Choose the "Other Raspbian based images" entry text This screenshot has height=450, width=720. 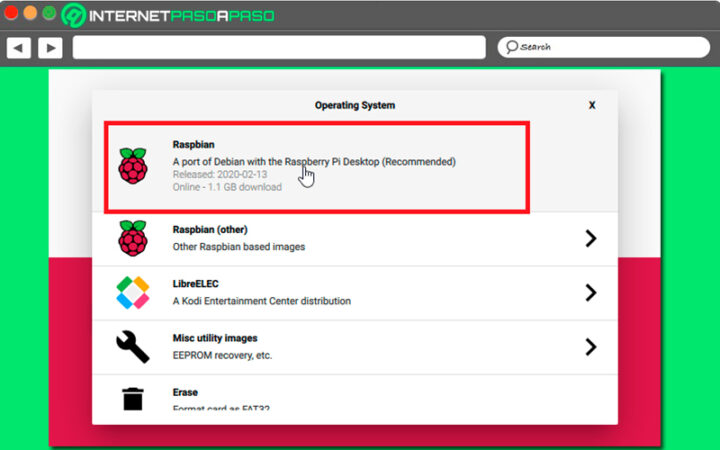(238, 247)
